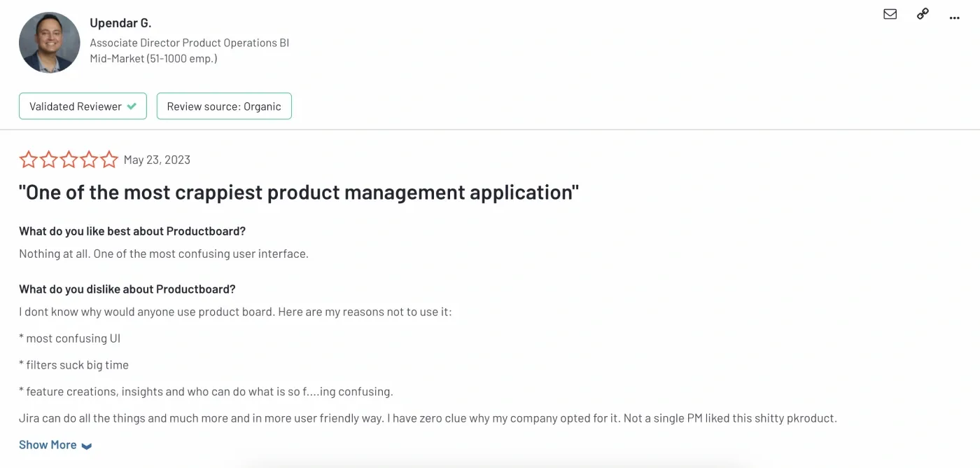980x468 pixels.
Task: Click the reviewer name 'Upendar G.'
Action: pyautogui.click(x=120, y=22)
